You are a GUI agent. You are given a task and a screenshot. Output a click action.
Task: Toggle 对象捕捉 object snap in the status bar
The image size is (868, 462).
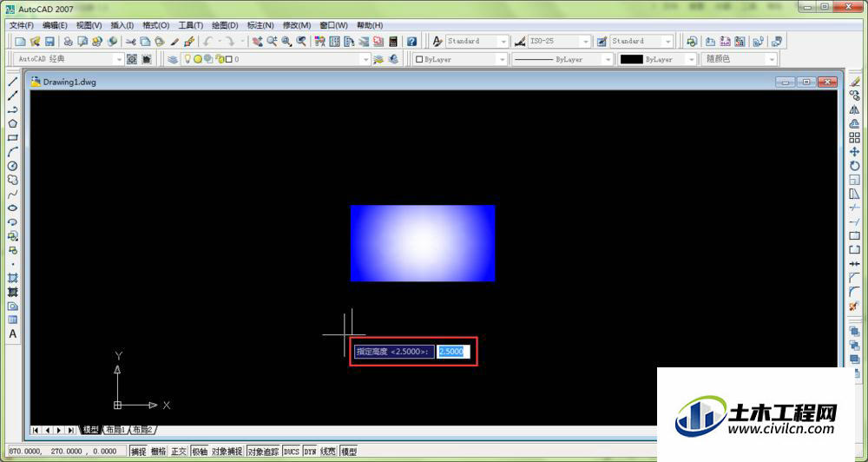(x=227, y=452)
